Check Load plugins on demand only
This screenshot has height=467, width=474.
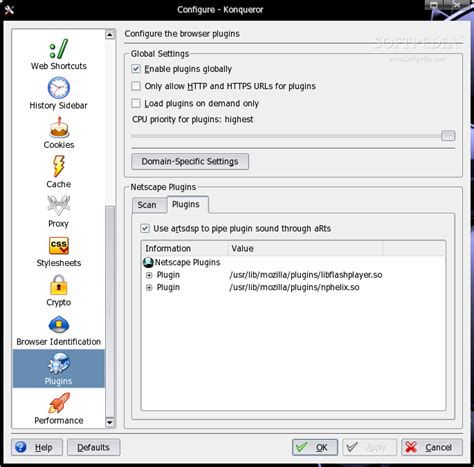[x=136, y=103]
